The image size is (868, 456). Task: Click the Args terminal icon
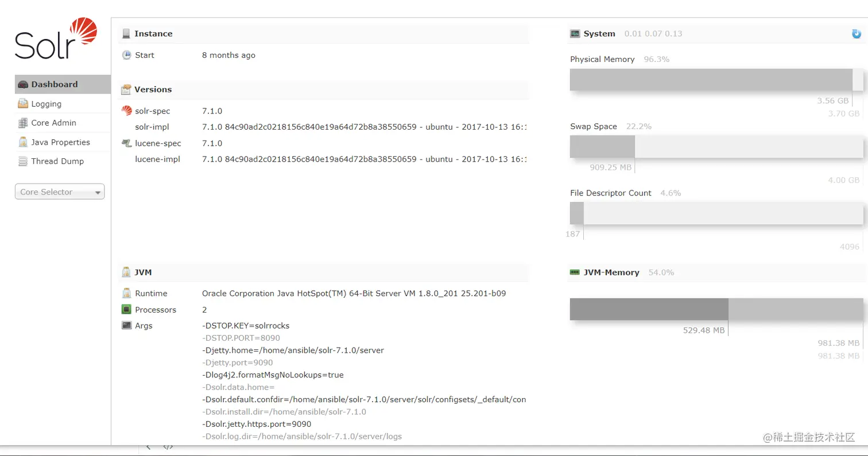(126, 325)
